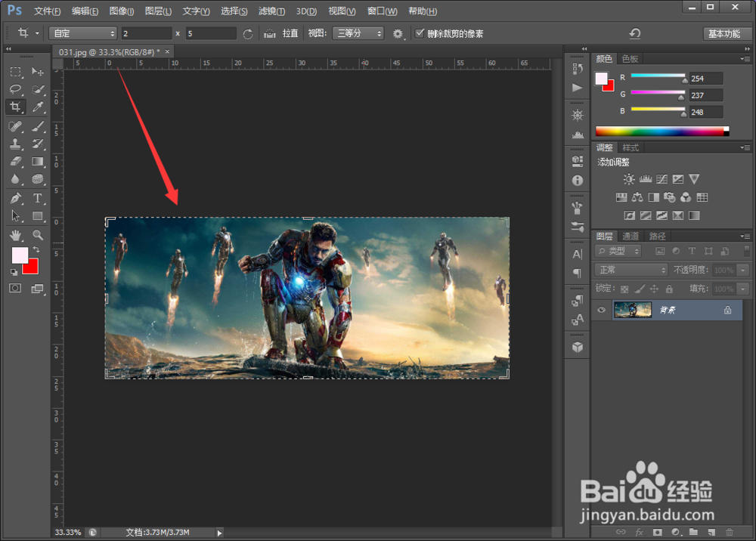756x541 pixels.
Task: Open the Color panel options menu
Action: 745,59
